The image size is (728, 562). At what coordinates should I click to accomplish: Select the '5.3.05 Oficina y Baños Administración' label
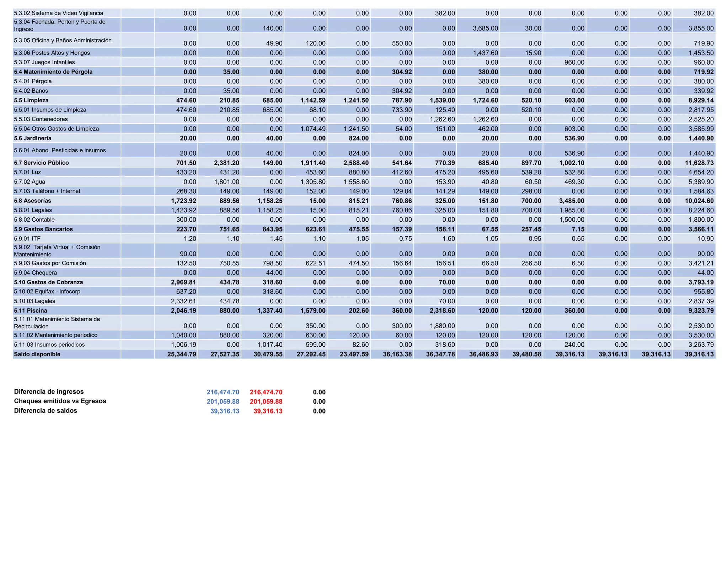coord(63,40)
